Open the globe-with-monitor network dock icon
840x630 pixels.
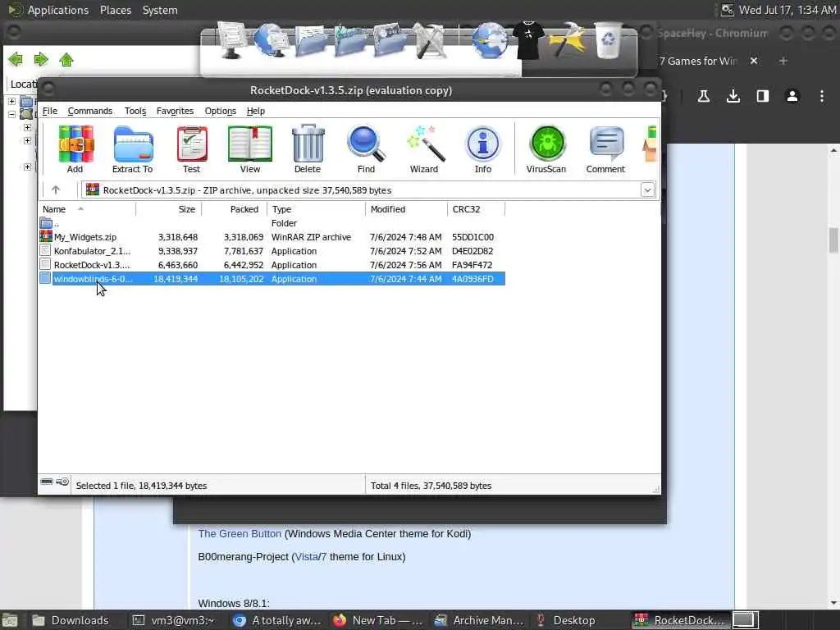tap(271, 39)
